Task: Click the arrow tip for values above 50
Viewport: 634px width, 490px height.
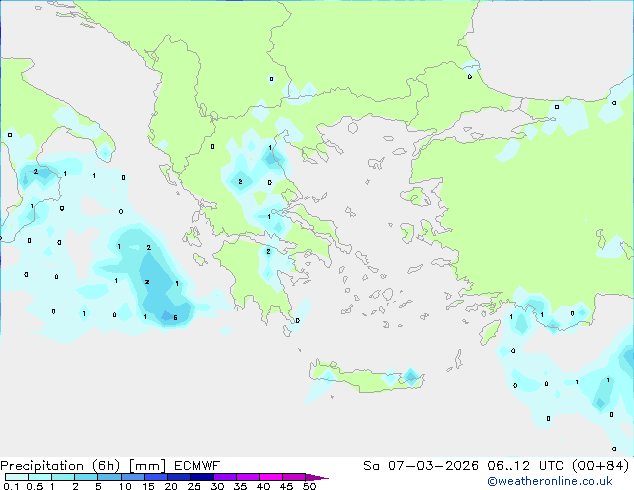Action: 317,477
